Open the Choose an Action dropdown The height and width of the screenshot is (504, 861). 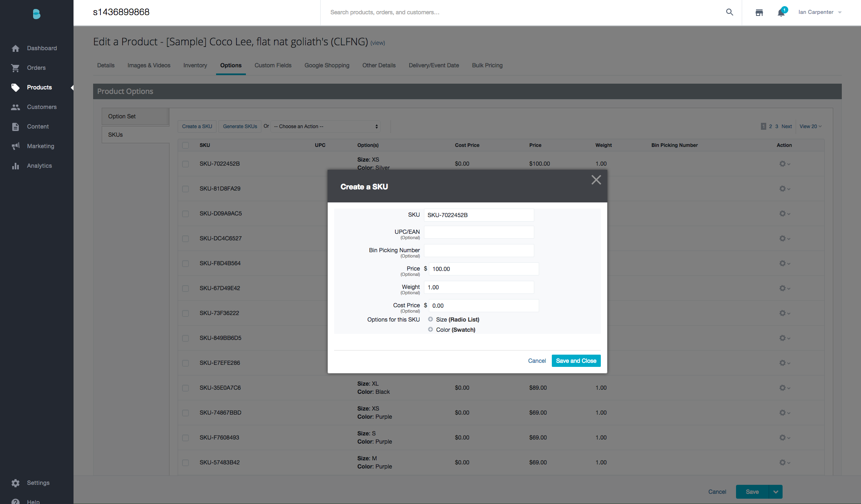pyautogui.click(x=326, y=127)
